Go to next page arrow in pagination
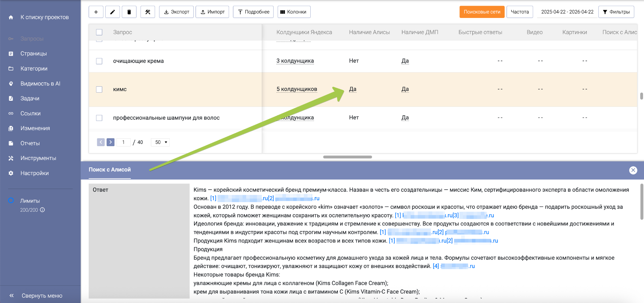644x303 pixels. (x=110, y=142)
